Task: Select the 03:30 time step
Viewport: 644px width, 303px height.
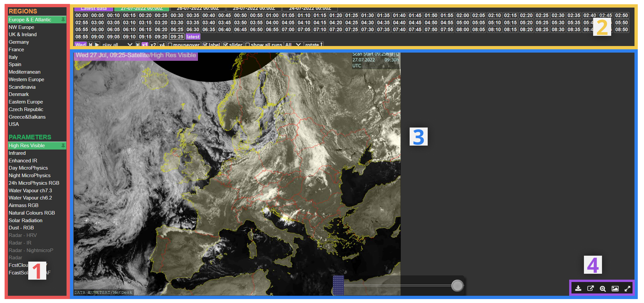Action: [177, 23]
